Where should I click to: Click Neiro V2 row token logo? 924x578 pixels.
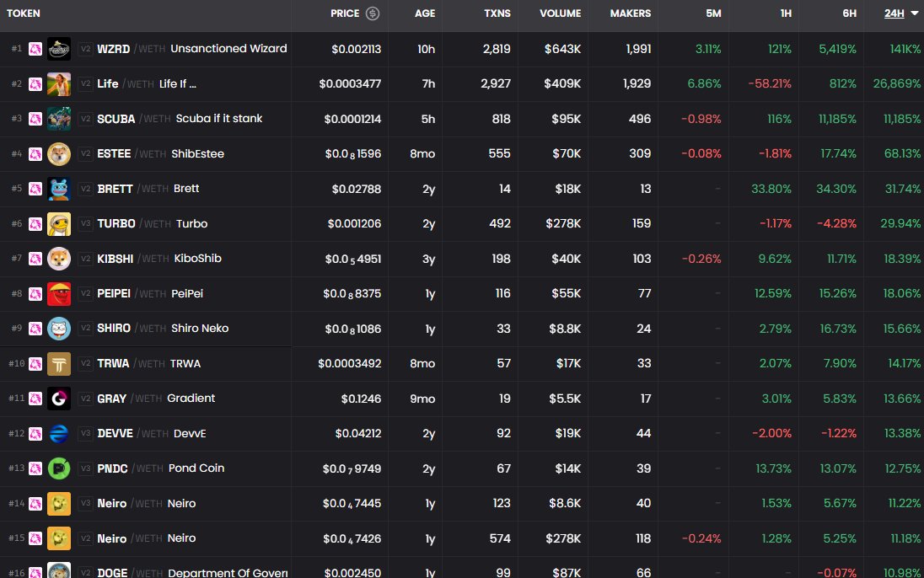coord(59,538)
